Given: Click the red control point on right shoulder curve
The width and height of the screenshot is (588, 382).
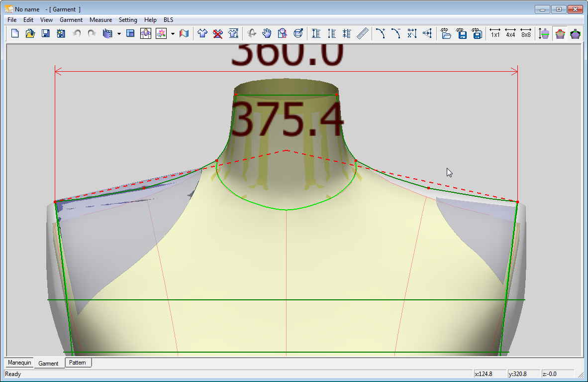Looking at the screenshot, I should click(x=428, y=188).
